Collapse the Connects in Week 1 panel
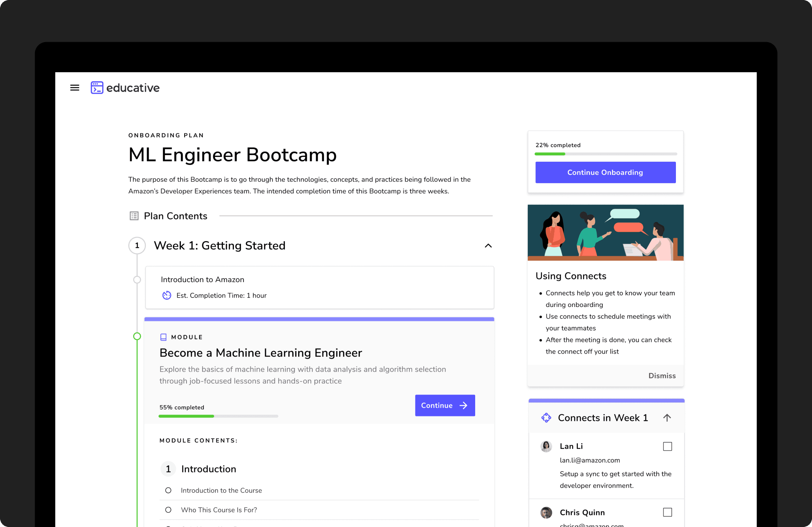 click(667, 418)
